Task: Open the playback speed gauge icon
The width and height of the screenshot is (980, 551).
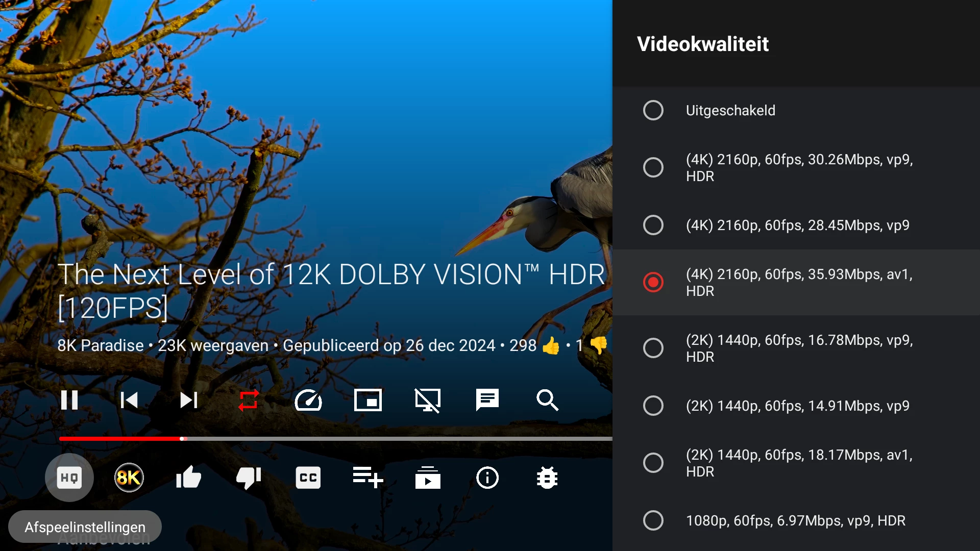Action: (308, 400)
